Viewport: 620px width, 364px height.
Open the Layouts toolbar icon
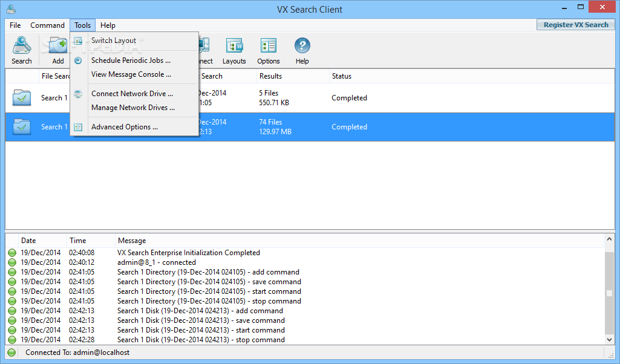[234, 50]
